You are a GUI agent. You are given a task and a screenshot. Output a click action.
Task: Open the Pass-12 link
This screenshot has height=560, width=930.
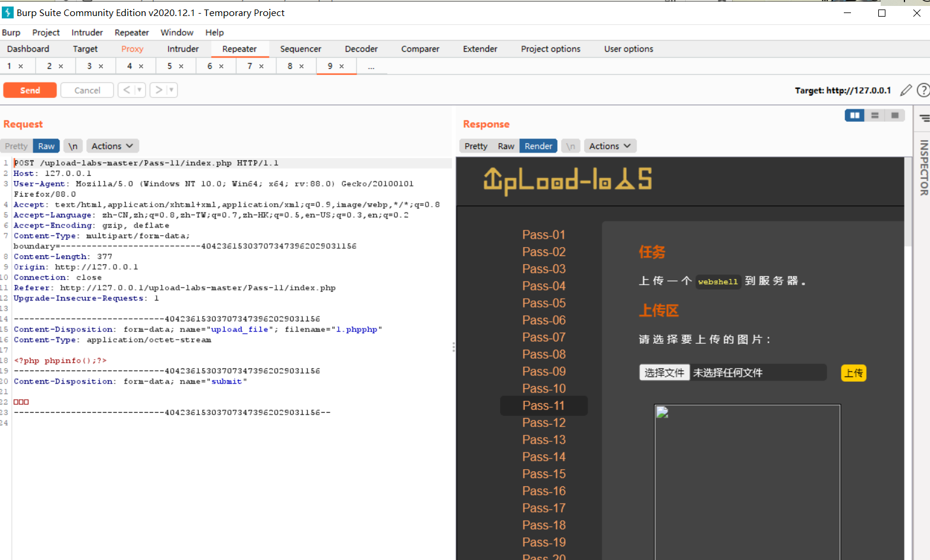click(x=544, y=423)
